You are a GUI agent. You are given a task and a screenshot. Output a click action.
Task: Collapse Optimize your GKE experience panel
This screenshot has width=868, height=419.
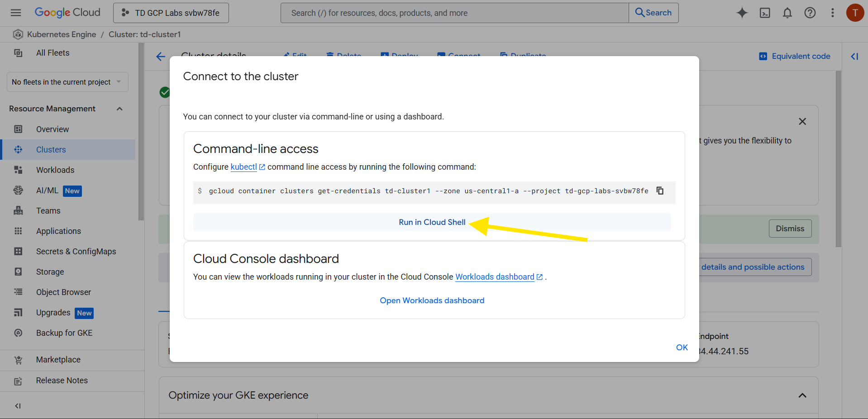[x=802, y=395]
